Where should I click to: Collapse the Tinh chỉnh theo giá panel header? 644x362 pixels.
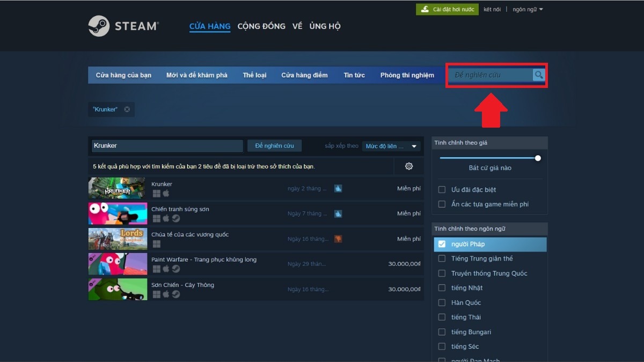(489, 143)
